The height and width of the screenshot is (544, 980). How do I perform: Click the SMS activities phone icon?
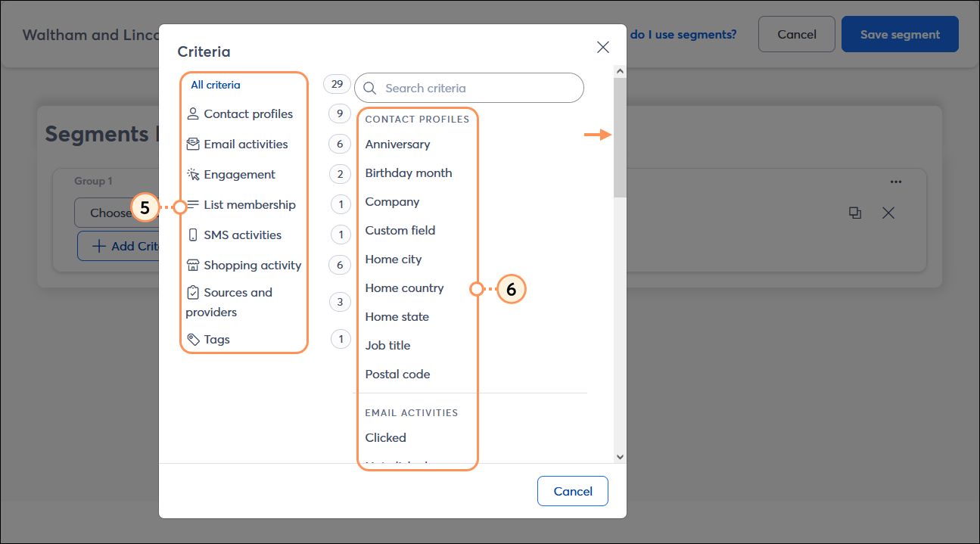pyautogui.click(x=193, y=235)
